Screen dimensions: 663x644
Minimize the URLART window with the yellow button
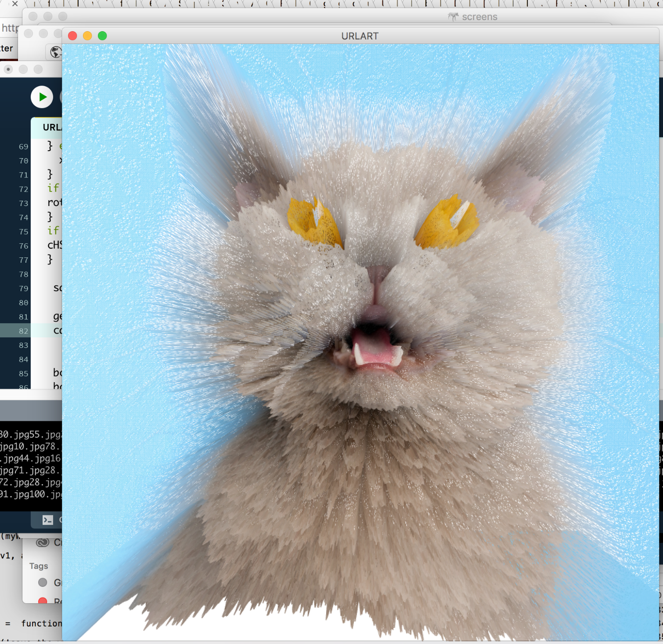pyautogui.click(x=87, y=36)
